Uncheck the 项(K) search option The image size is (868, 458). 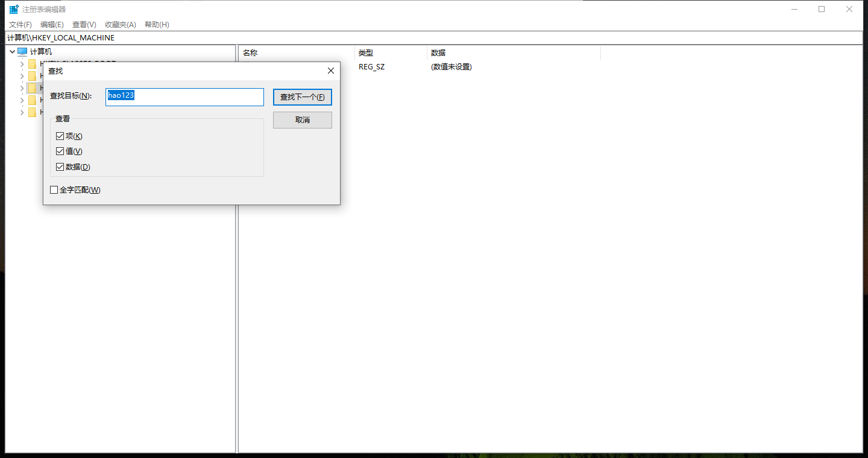(60, 135)
